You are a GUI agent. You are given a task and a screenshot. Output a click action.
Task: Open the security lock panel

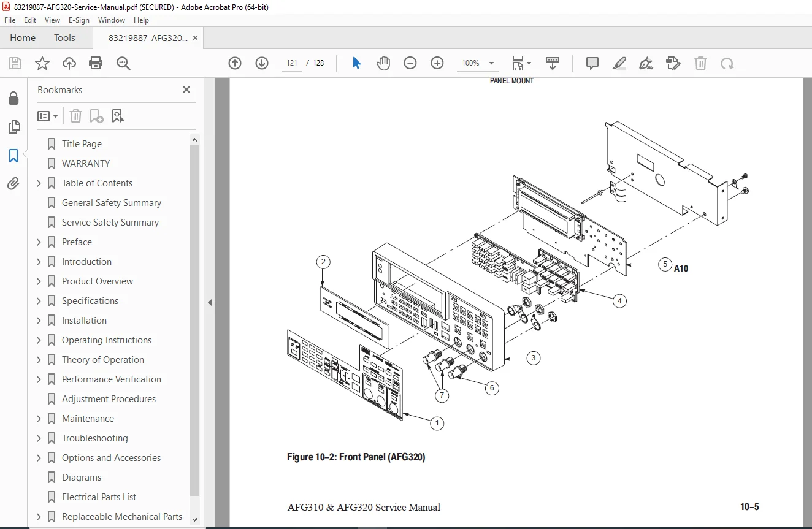[13, 99]
